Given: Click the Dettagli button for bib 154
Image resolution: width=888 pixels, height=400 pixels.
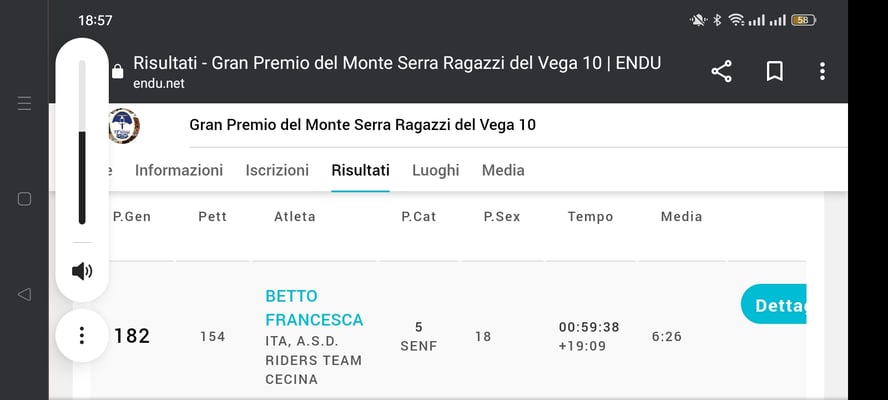Looking at the screenshot, I should click(x=774, y=305).
